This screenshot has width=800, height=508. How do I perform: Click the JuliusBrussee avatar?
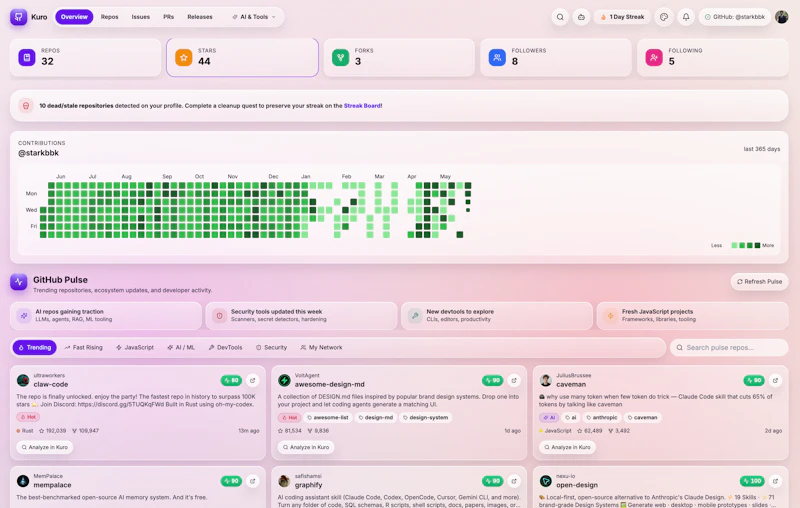(546, 380)
